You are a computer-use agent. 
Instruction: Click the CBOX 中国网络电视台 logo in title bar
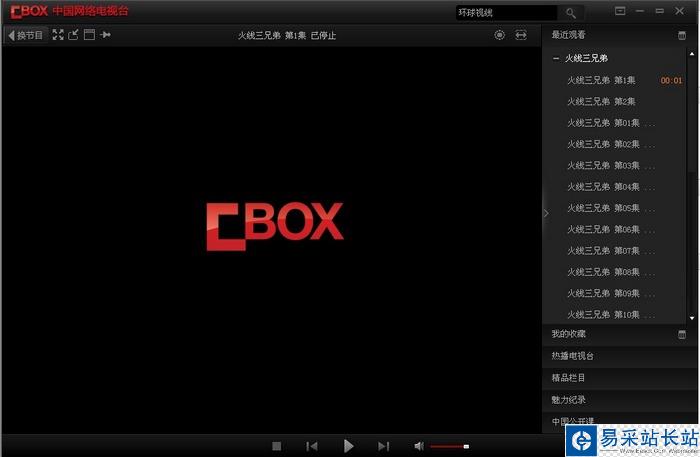point(69,11)
